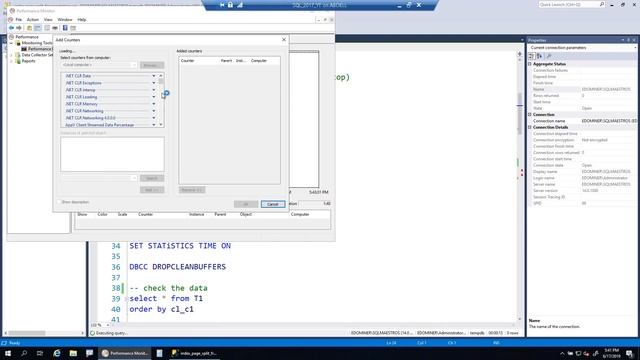Open the Help menu in Performance Monitor

pyautogui.click(x=82, y=20)
